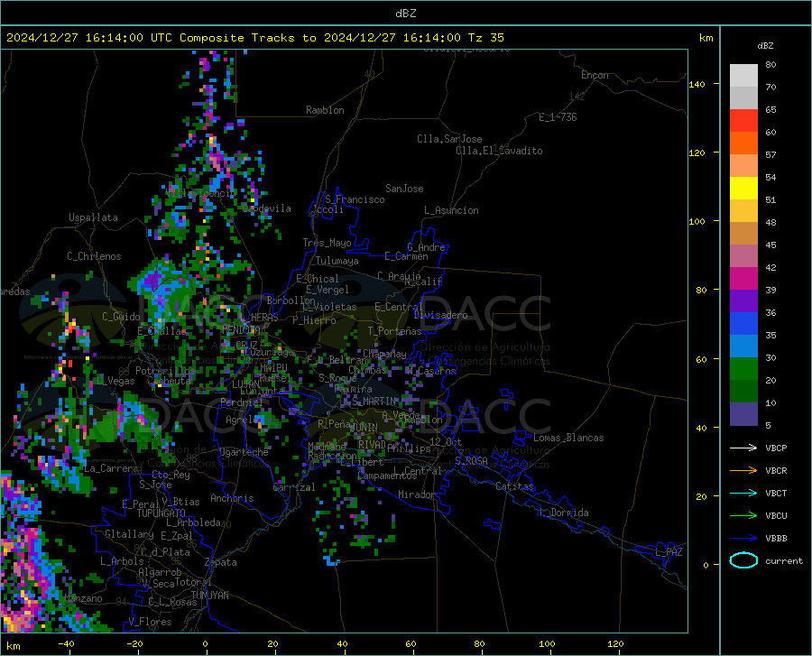The height and width of the screenshot is (656, 812).
Task: Click the Uspallata place label
Action: [93, 217]
